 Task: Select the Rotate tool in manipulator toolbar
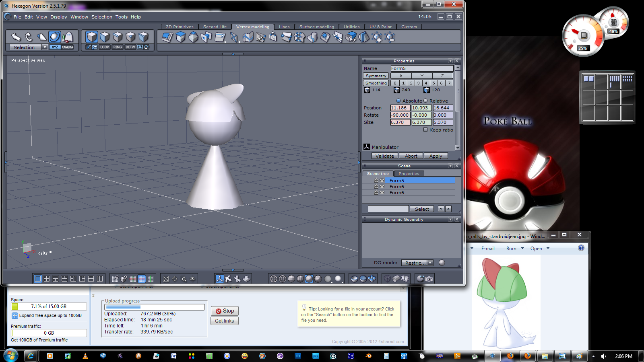(x=29, y=37)
